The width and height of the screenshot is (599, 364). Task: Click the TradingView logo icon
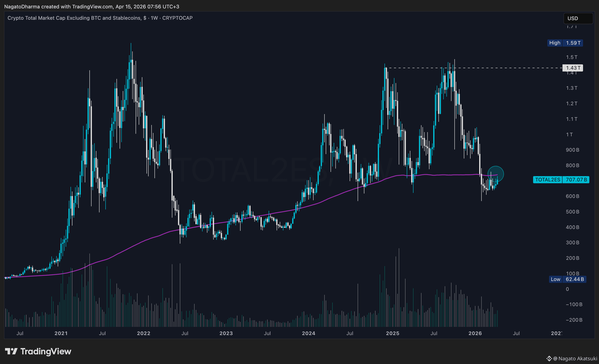click(x=11, y=351)
